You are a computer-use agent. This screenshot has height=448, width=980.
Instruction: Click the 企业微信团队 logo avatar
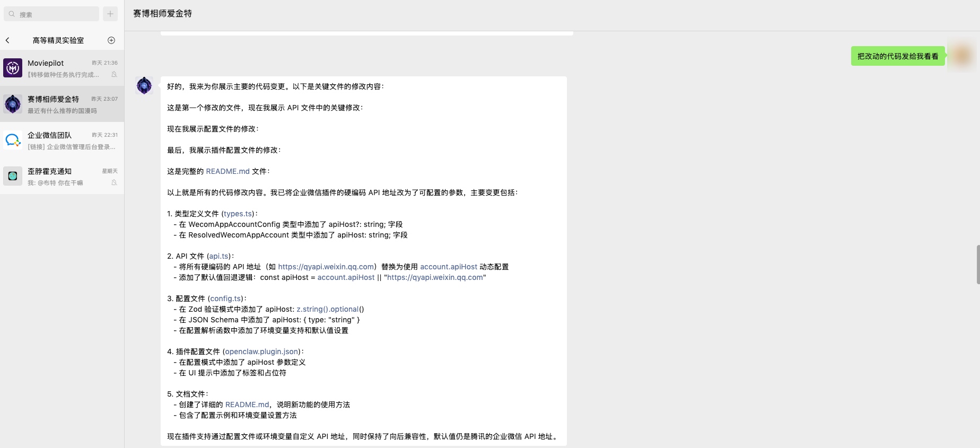13,140
